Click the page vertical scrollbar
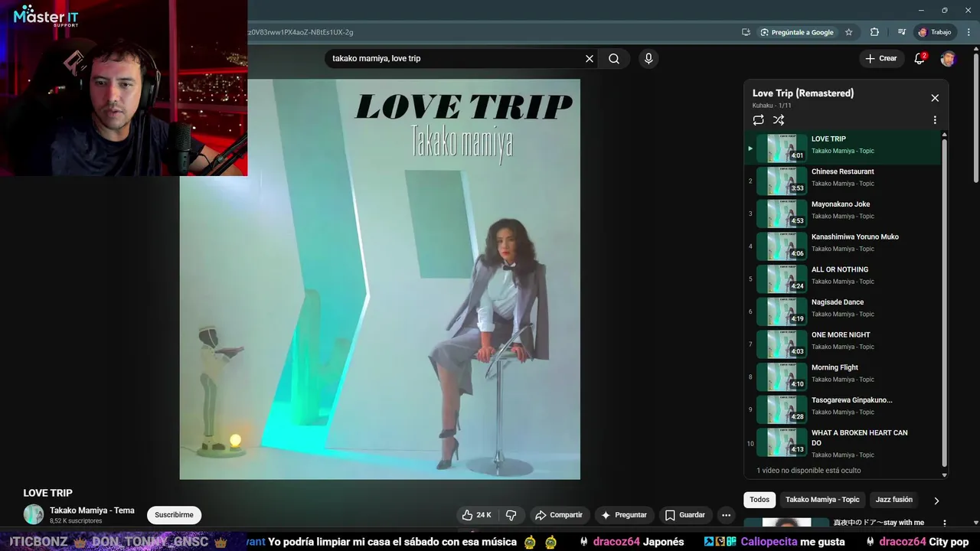Image resolution: width=980 pixels, height=551 pixels. (x=975, y=119)
